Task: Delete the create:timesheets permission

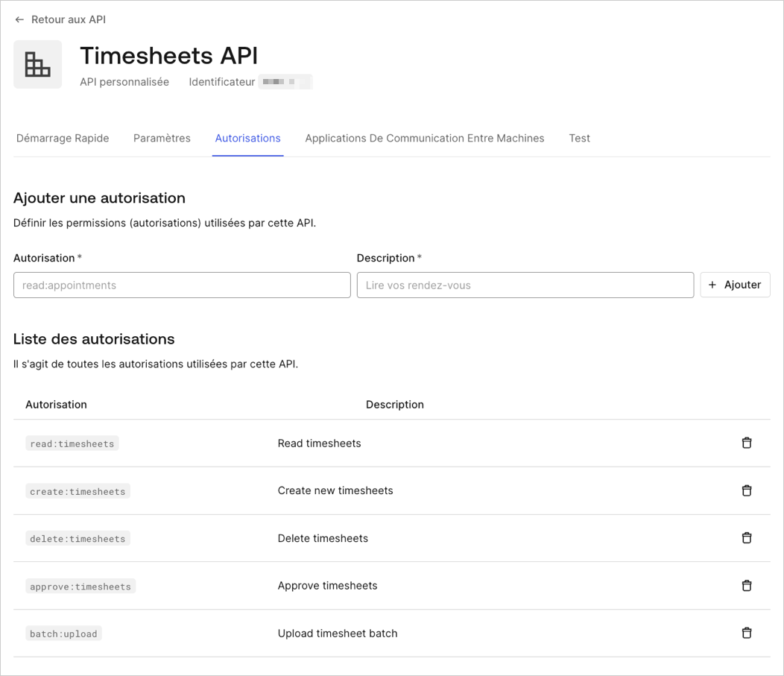Action: pos(747,490)
